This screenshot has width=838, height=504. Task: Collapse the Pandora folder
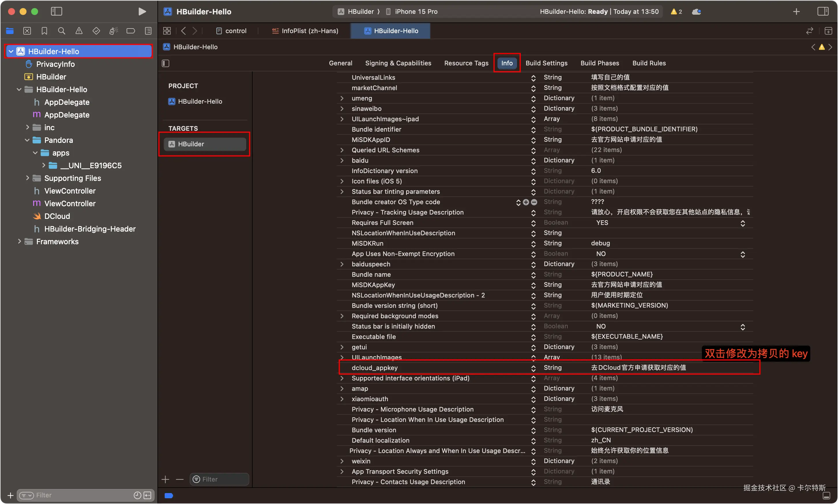(27, 140)
